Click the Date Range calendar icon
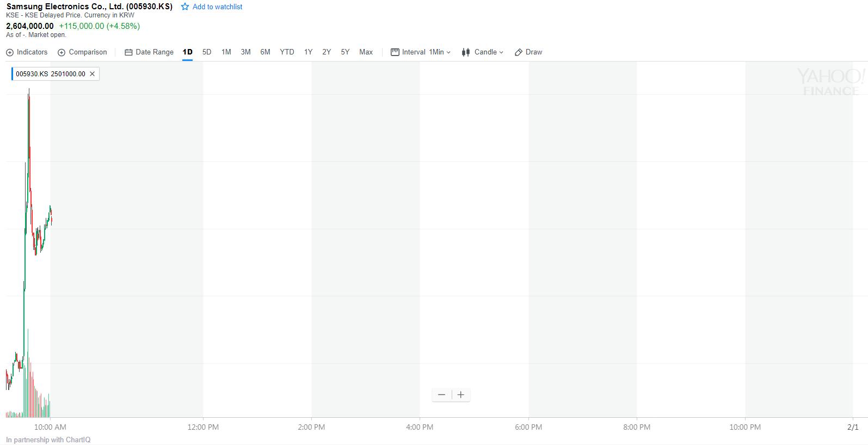The width and height of the screenshot is (868, 445). point(128,52)
